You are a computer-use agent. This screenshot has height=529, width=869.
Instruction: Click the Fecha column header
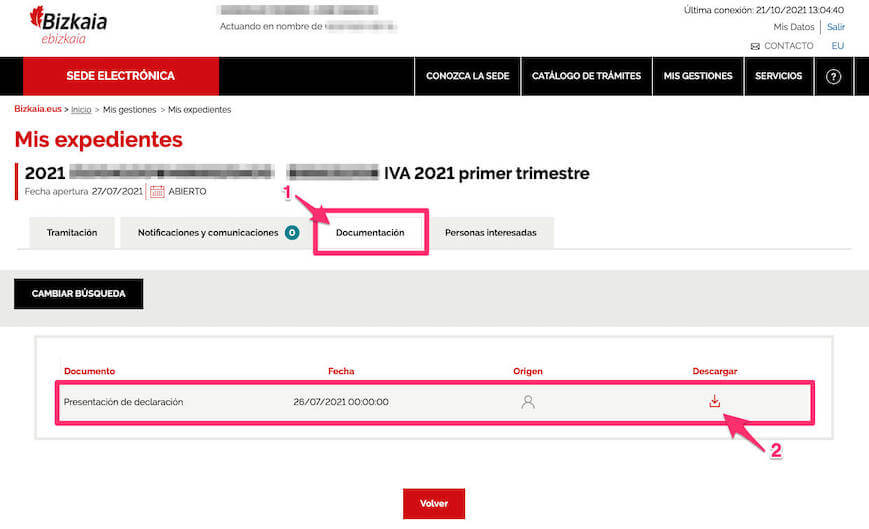341,371
